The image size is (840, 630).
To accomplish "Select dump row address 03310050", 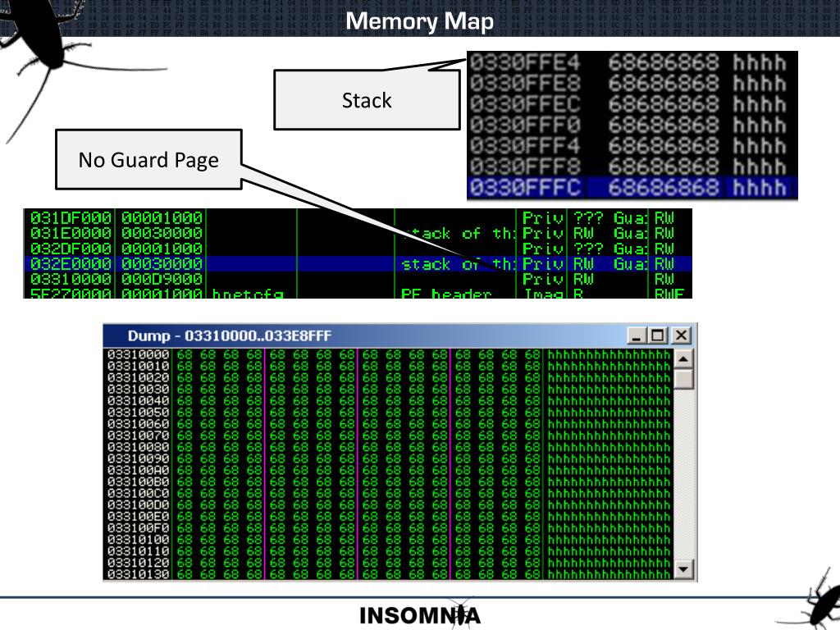I will point(138,413).
